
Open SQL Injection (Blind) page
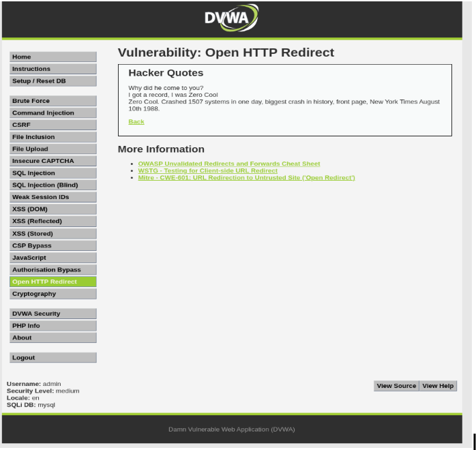[x=53, y=185]
